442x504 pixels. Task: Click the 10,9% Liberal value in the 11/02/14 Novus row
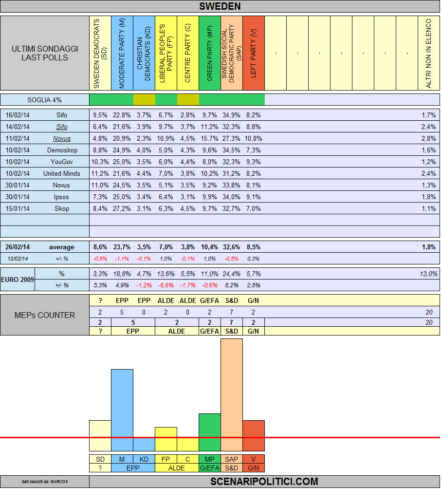(166, 138)
